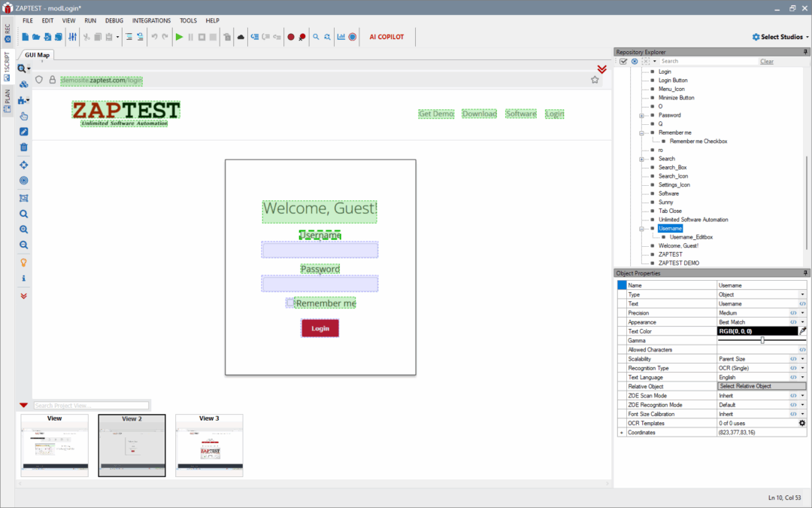Toggle the Remember me checkbox on login form

tap(290, 303)
